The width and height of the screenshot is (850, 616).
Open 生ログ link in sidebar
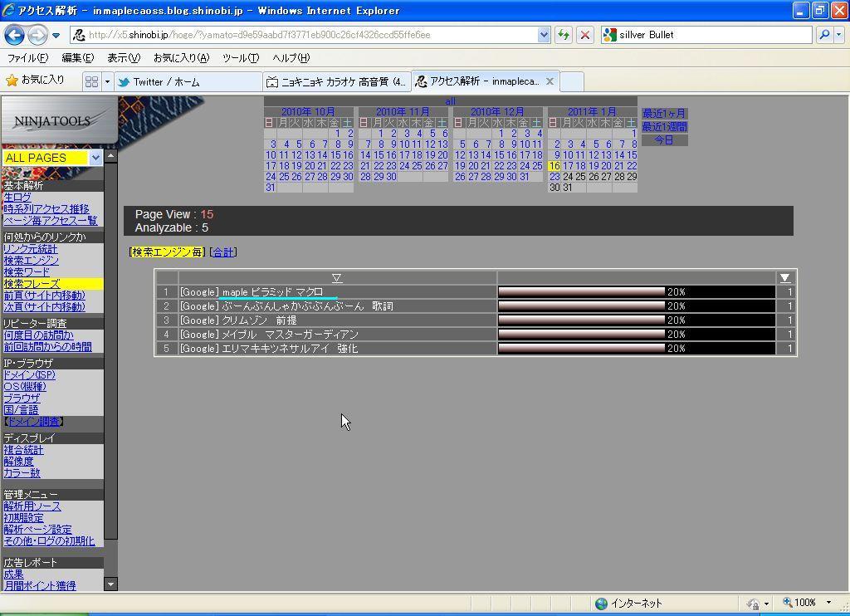17,198
